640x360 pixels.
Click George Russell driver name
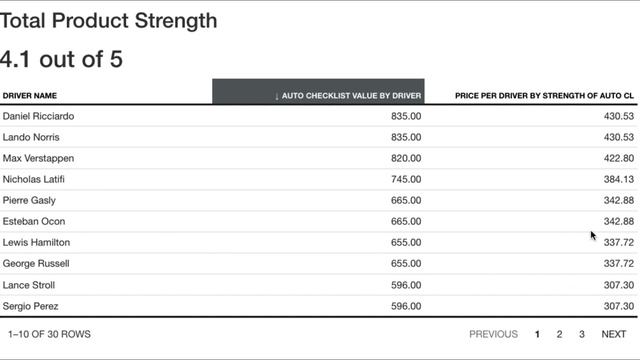click(x=36, y=264)
